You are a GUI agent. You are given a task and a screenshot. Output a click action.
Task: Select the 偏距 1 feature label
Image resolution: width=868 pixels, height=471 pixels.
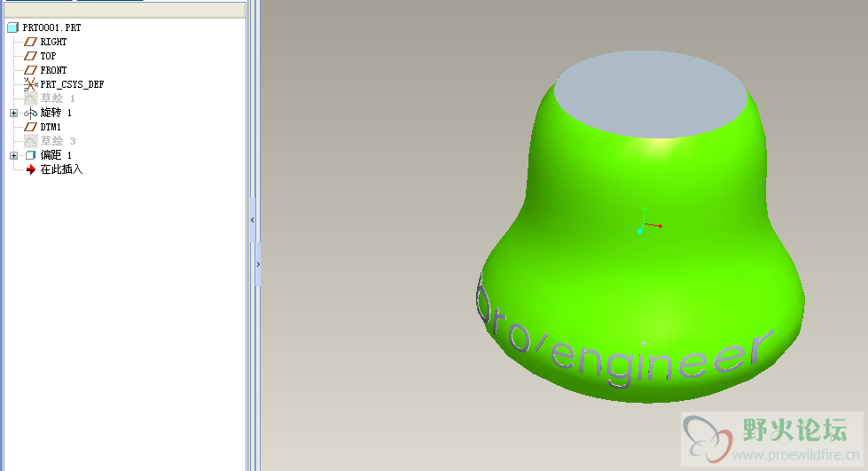pos(56,155)
